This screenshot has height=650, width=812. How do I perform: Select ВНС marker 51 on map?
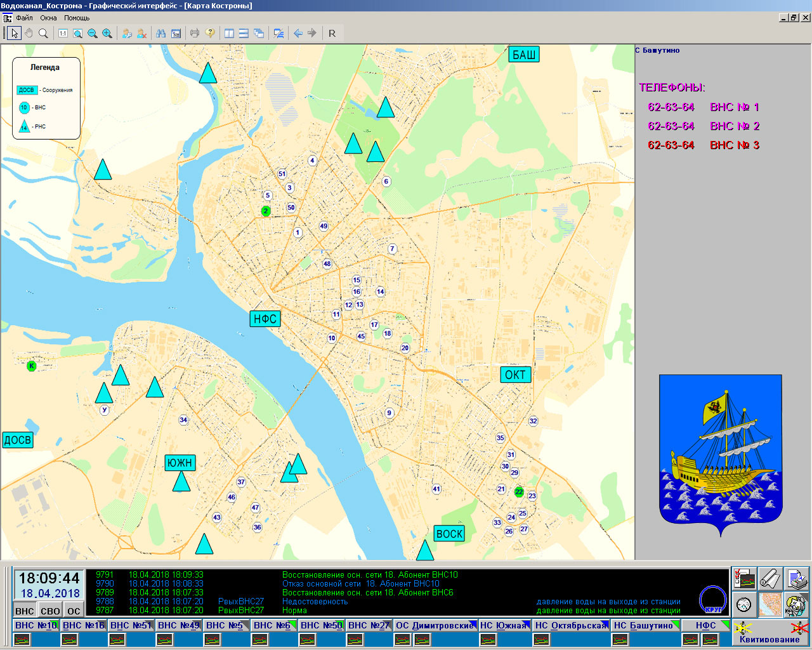(x=282, y=174)
